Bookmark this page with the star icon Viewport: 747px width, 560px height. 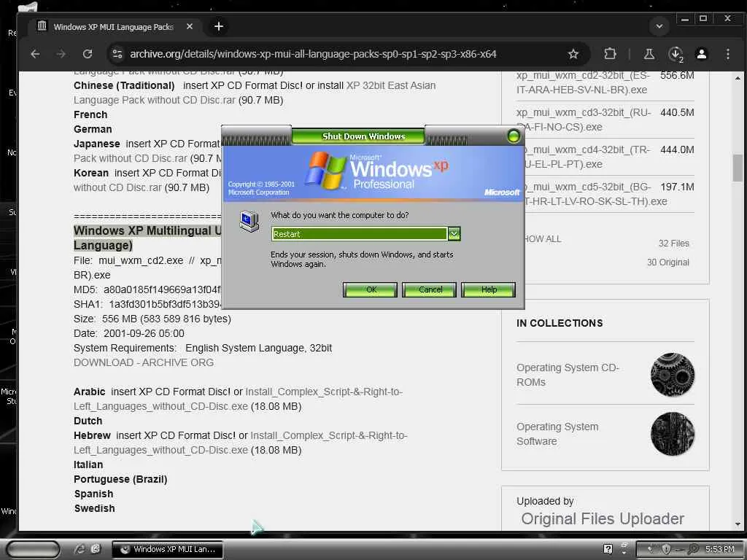[573, 54]
